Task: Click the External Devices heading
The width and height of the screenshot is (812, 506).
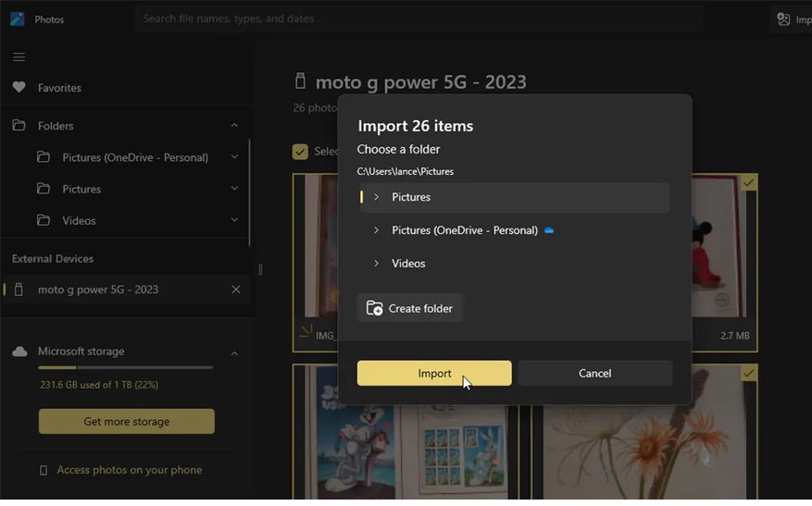Action: click(53, 259)
